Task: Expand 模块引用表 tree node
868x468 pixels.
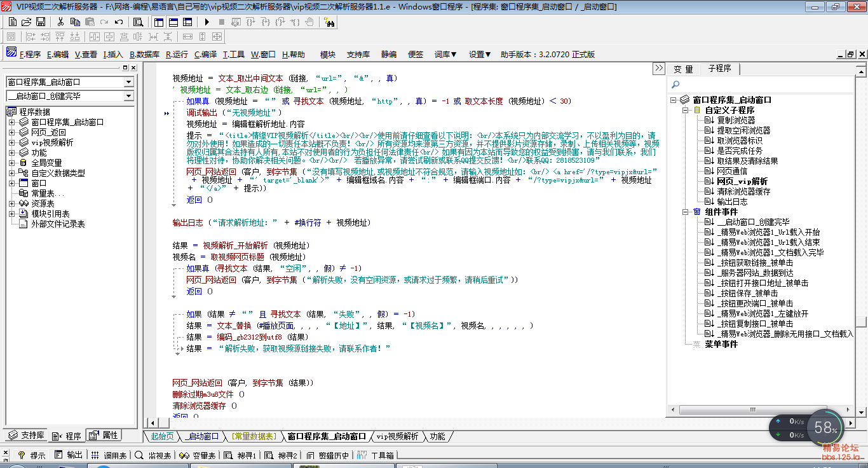Action: [11, 214]
